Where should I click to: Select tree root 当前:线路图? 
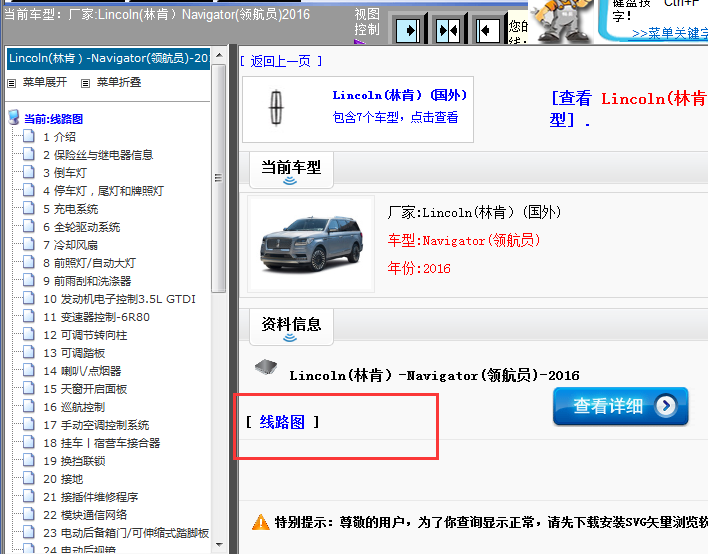(53, 119)
